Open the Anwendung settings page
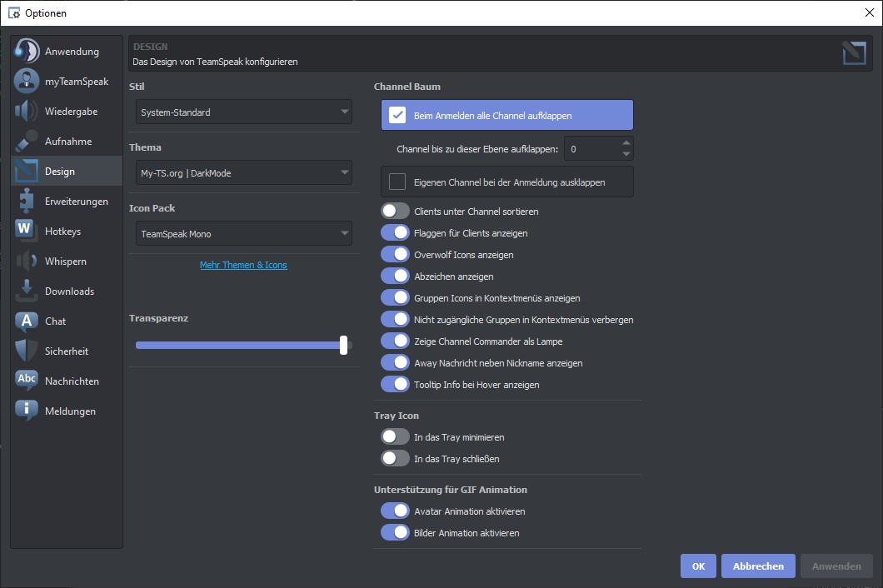This screenshot has height=588, width=883. tap(67, 52)
